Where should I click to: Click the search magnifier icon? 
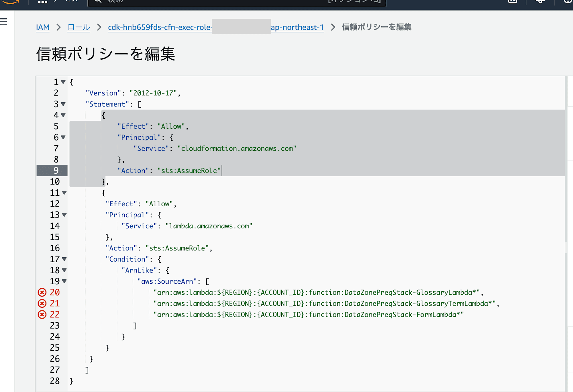pos(98,1)
